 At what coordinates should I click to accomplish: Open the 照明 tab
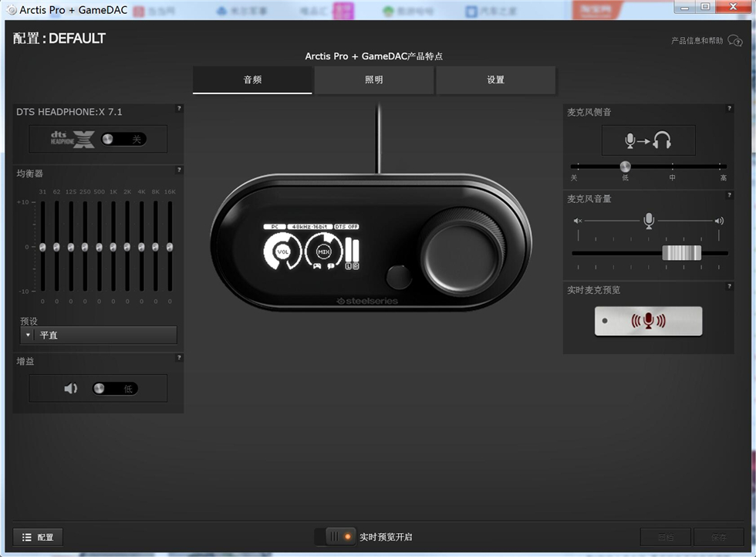pos(373,80)
